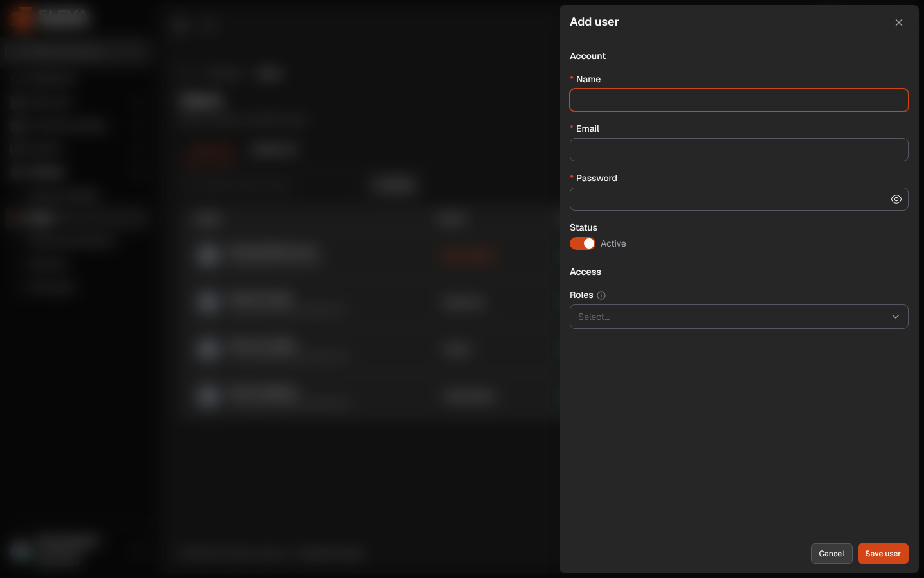Show password with the eye icon
This screenshot has width=924, height=578.
pyautogui.click(x=896, y=199)
